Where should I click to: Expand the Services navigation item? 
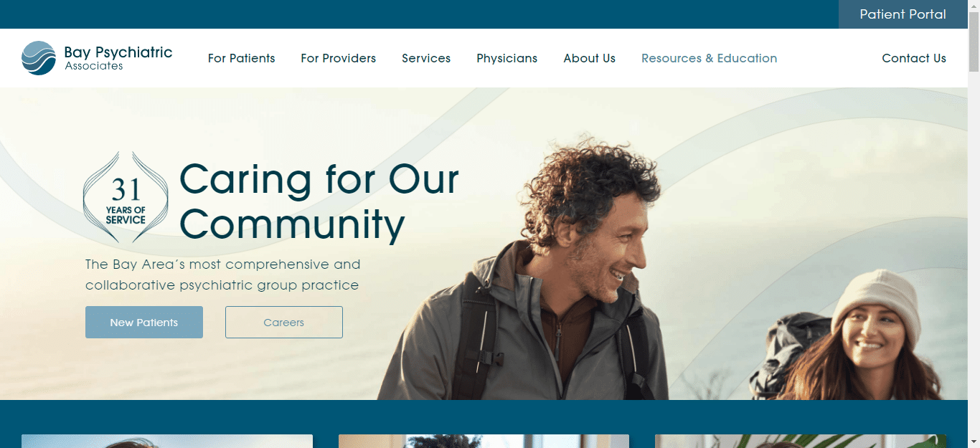click(426, 58)
